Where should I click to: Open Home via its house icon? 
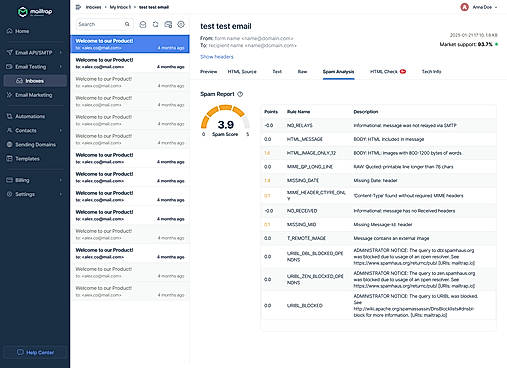pyautogui.click(x=9, y=31)
